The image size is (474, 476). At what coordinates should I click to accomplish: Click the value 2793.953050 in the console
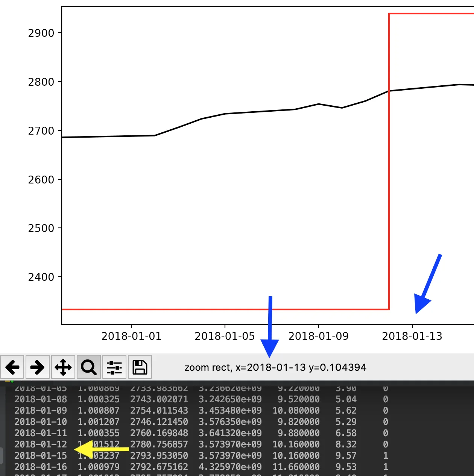point(159,455)
